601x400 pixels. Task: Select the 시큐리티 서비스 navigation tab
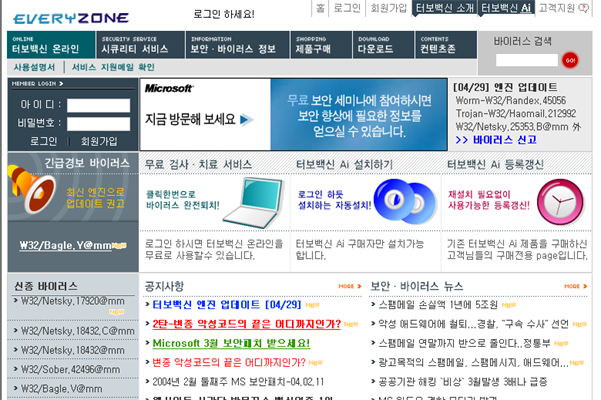141,45
